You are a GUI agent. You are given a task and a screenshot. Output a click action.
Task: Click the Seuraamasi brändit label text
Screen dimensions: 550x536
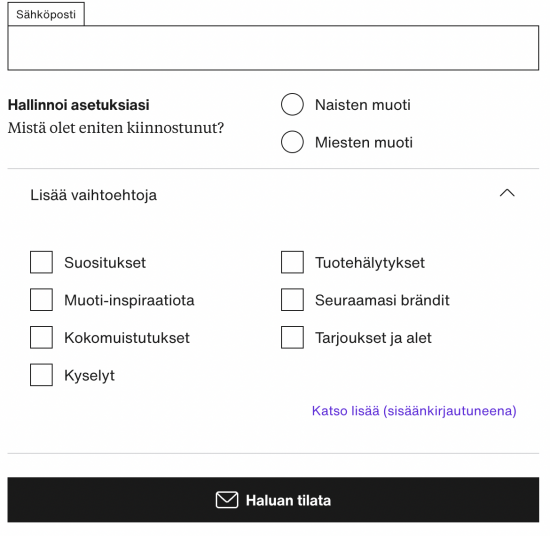click(x=382, y=300)
